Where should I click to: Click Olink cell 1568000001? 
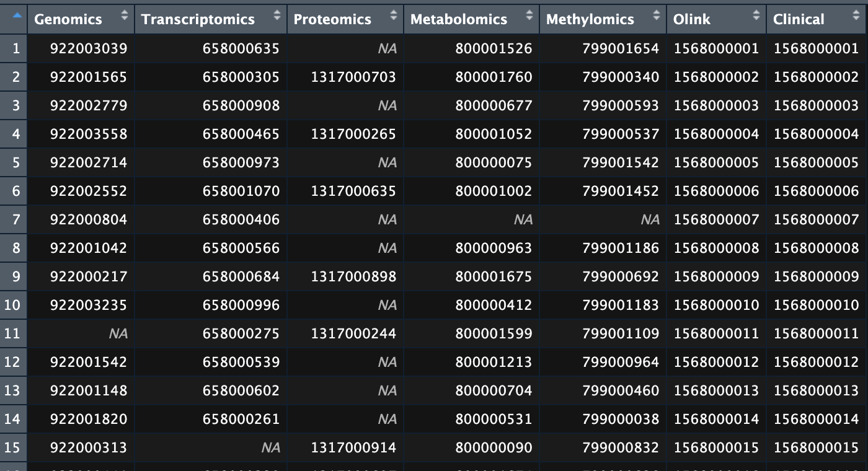[716, 48]
